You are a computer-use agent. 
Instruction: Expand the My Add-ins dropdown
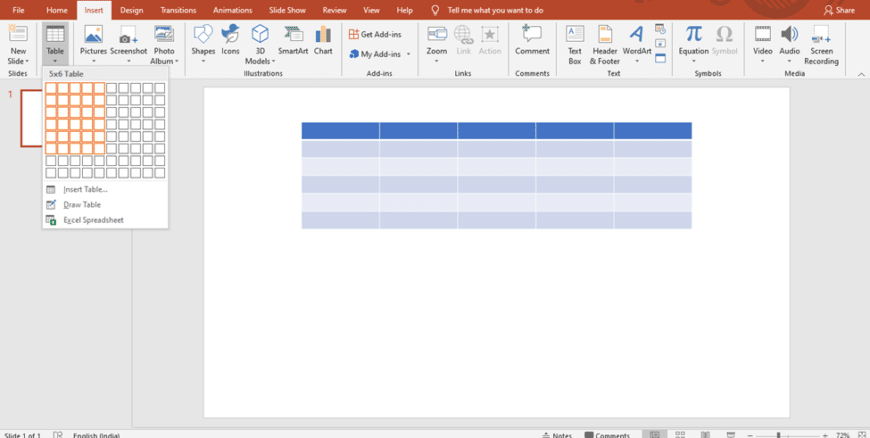(x=408, y=54)
